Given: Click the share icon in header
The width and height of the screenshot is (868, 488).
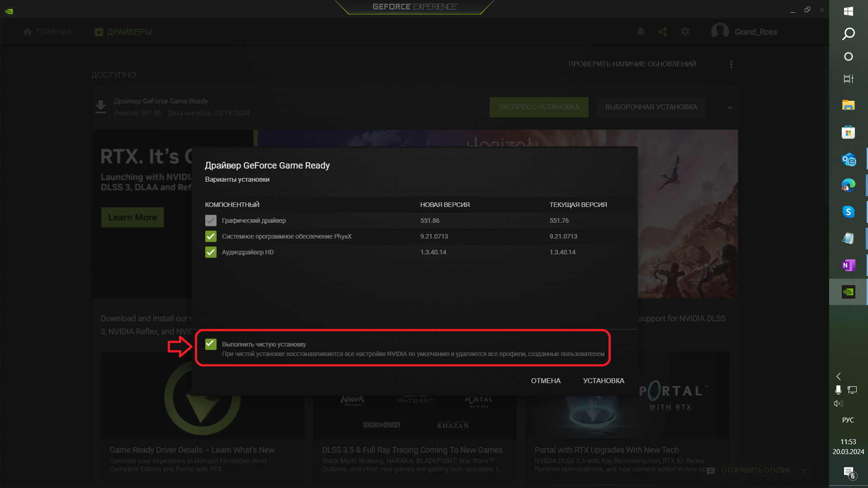Looking at the screenshot, I should pos(663,32).
